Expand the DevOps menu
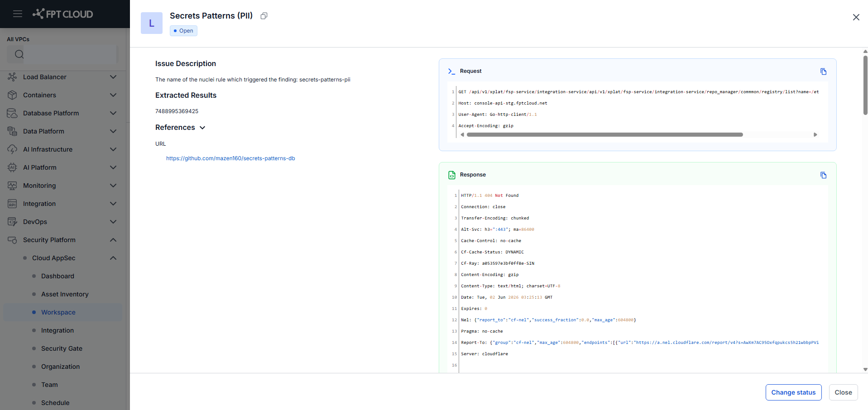Image resolution: width=868 pixels, height=410 pixels. [x=113, y=222]
